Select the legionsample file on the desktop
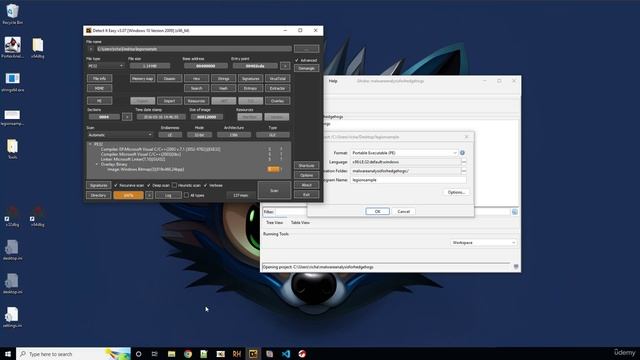This screenshot has height=360, width=640. (12, 117)
